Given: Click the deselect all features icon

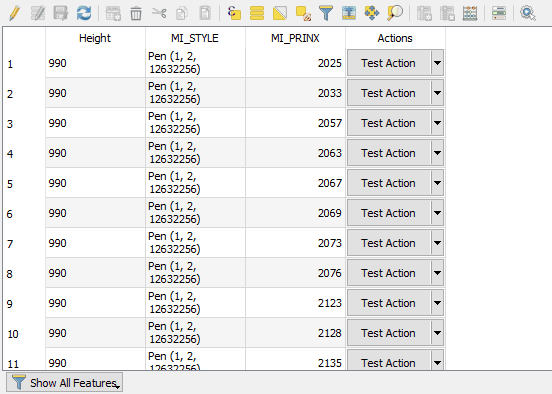Looking at the screenshot, I should point(303,13).
